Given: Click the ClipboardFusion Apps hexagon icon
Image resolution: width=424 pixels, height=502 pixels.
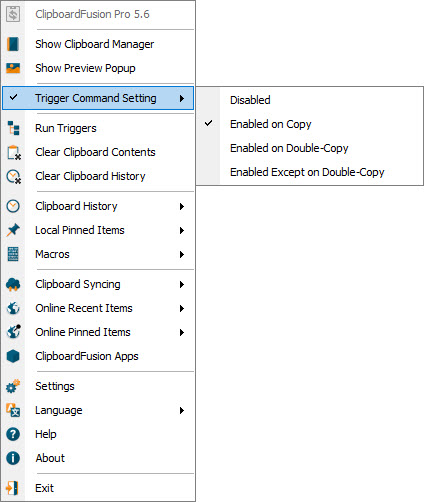Looking at the screenshot, I should (x=13, y=356).
